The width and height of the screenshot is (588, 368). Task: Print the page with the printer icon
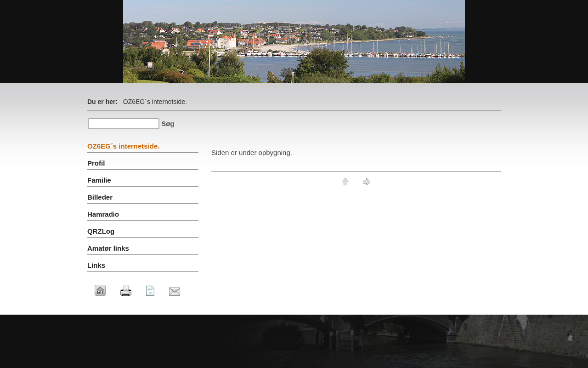[x=126, y=291]
